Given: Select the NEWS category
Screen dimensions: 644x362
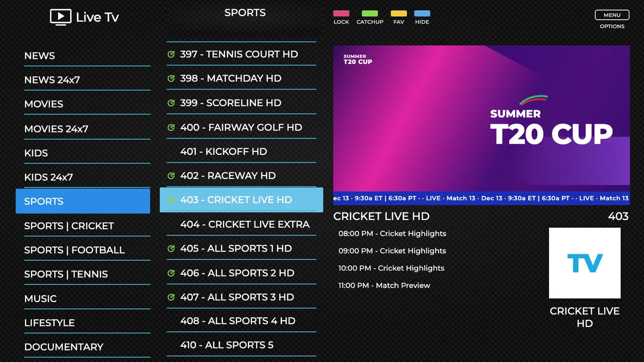Looking at the screenshot, I should 87,56.
